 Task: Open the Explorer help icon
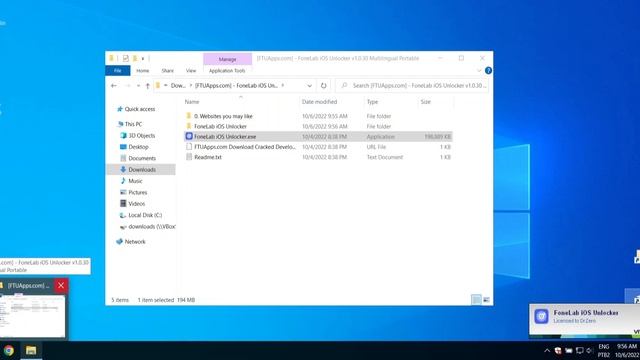[x=488, y=71]
